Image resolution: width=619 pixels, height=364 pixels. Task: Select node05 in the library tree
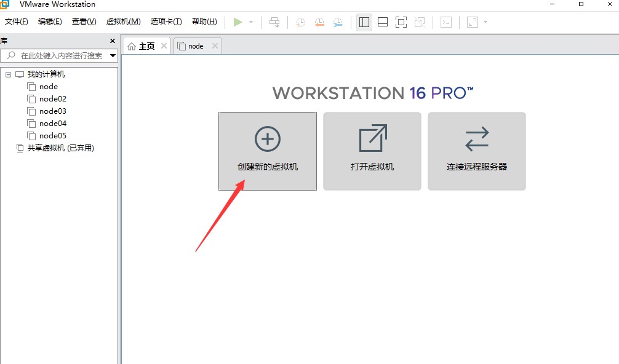click(53, 136)
